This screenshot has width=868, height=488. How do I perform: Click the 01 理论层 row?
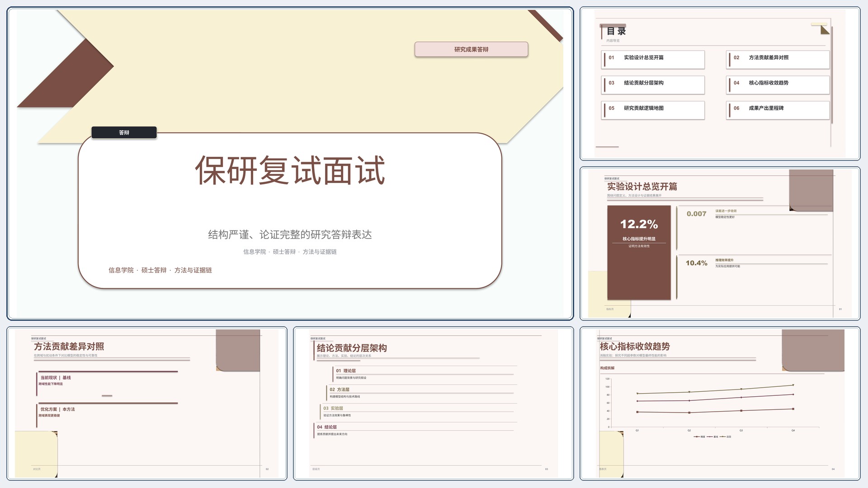424,374
